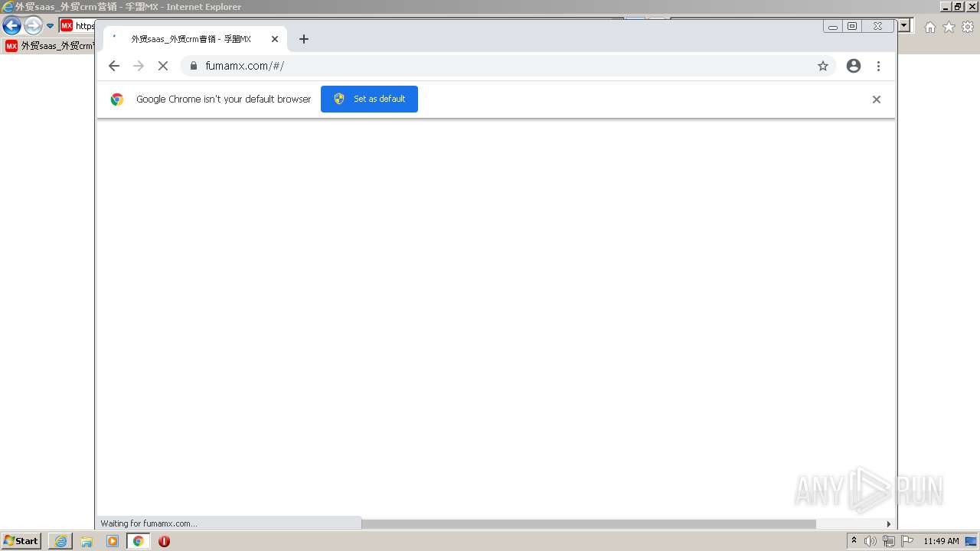Screen dimensions: 980x551
Task: Click the MX favicon in Internet Explorer address bar
Action: point(67,25)
